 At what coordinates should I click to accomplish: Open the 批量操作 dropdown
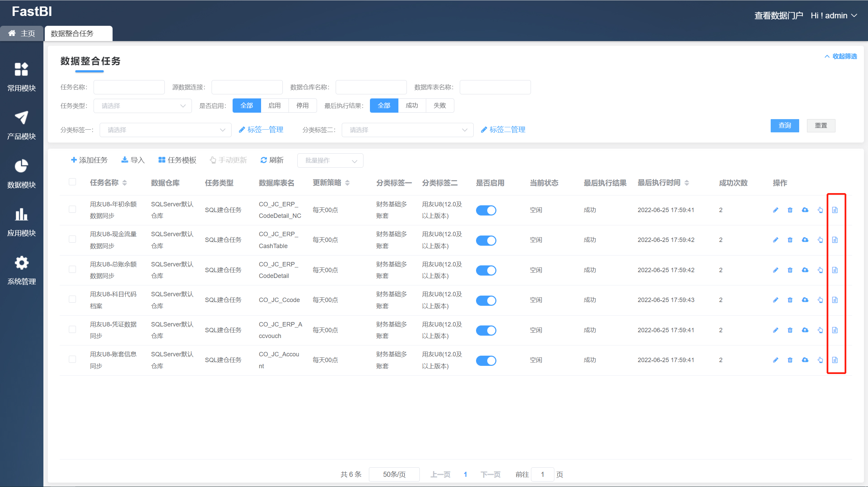pos(330,161)
